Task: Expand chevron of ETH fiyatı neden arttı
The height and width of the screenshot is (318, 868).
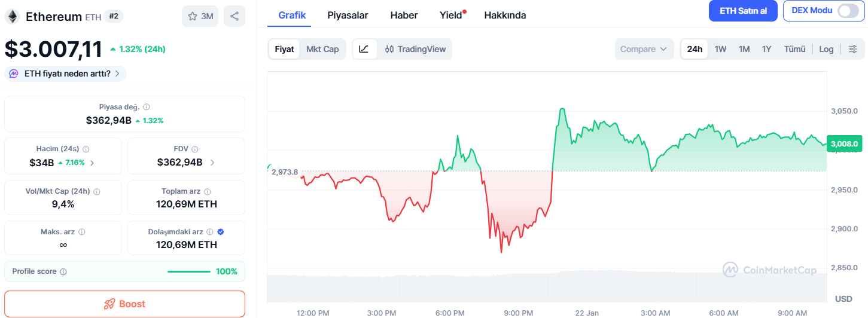Action: pos(117,74)
